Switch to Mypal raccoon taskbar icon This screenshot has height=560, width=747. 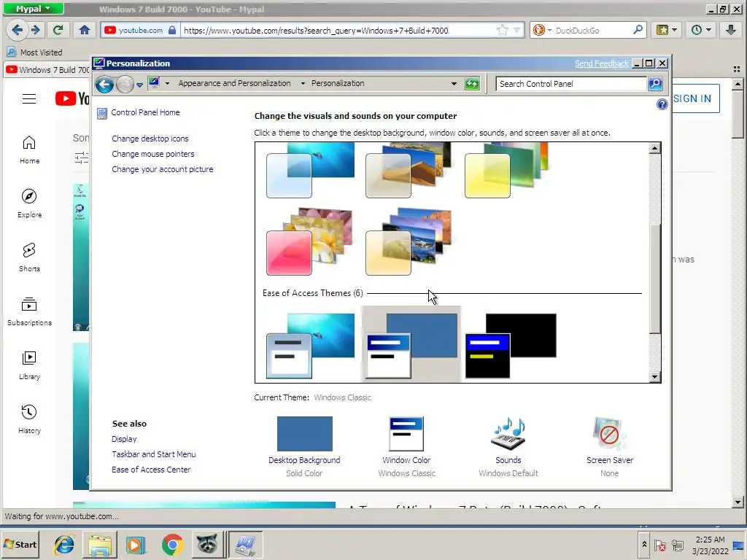point(207,544)
